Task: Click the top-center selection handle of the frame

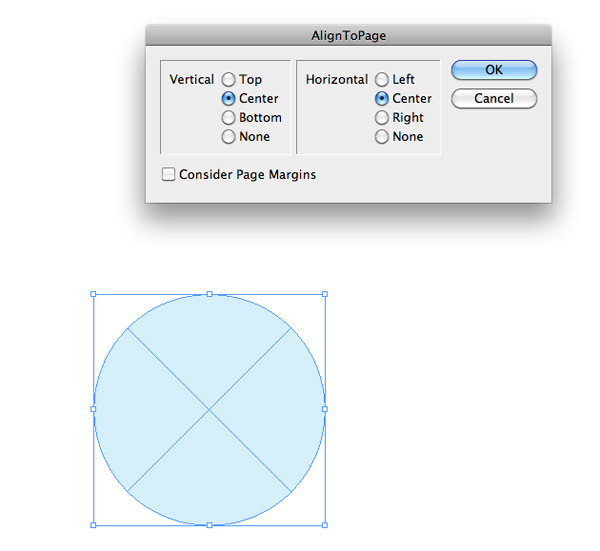Action: tap(209, 294)
